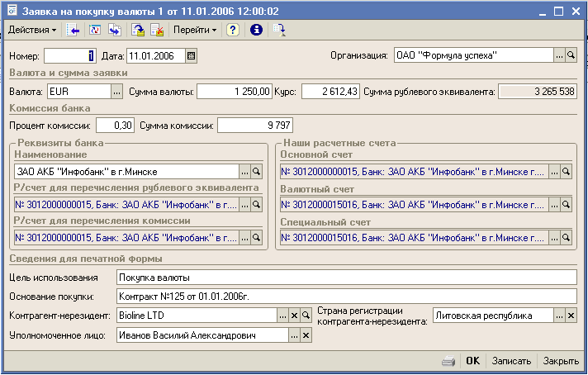Viewport: 588px width, 375px height.
Task: Click magnifier icon beside Организация field
Action: click(x=571, y=55)
